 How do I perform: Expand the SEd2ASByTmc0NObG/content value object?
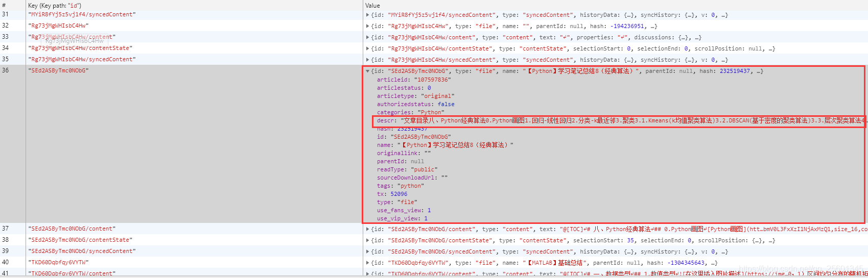(x=368, y=229)
